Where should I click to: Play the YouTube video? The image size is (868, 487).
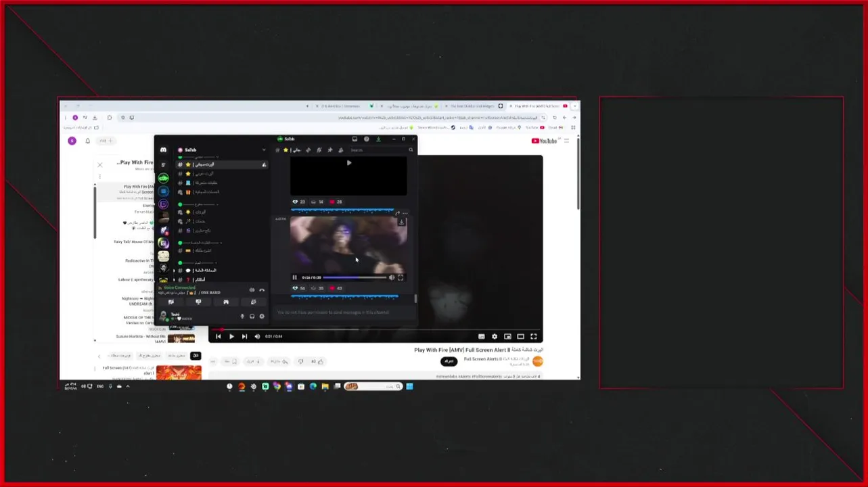[x=231, y=336]
